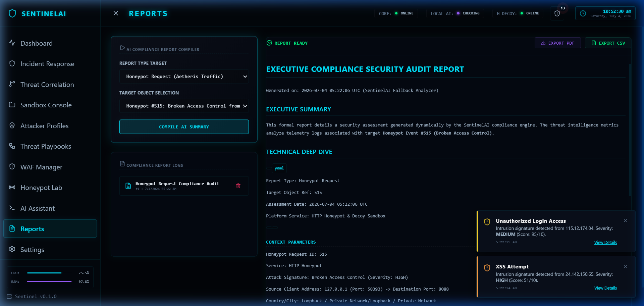This screenshot has height=306, width=644.
Task: Export the report as PDF
Action: point(557,43)
